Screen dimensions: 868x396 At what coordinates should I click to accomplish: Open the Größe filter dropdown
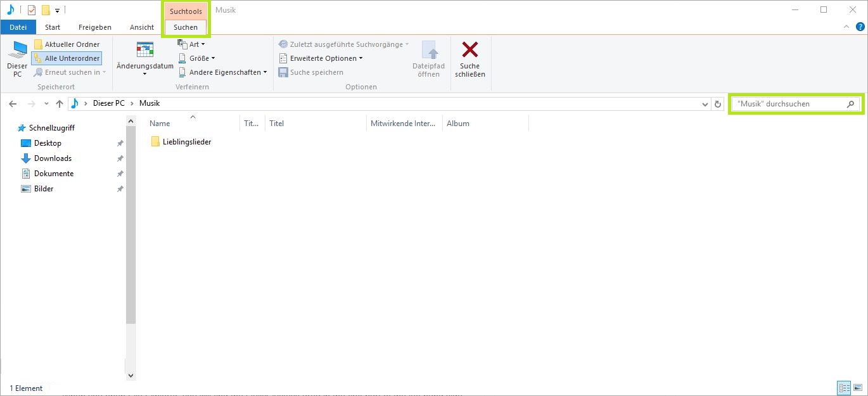(x=196, y=58)
